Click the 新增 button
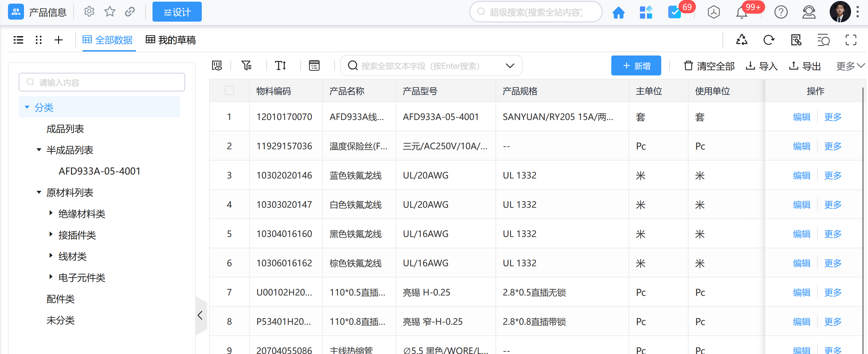868x354 pixels. coord(636,65)
